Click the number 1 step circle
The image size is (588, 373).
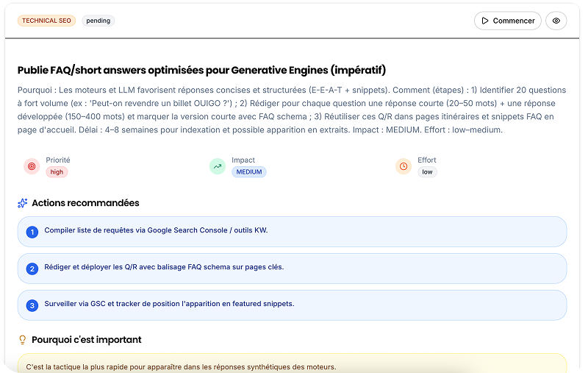tap(32, 232)
